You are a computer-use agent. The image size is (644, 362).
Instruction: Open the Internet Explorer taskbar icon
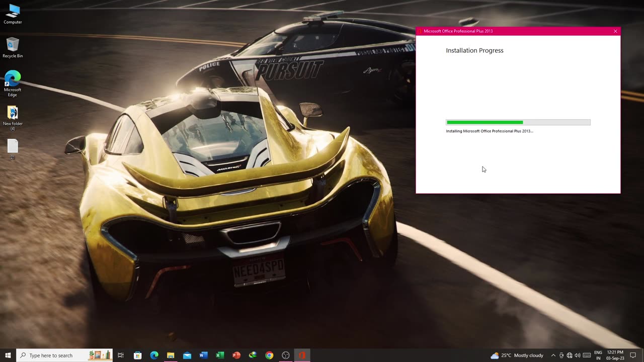click(253, 355)
